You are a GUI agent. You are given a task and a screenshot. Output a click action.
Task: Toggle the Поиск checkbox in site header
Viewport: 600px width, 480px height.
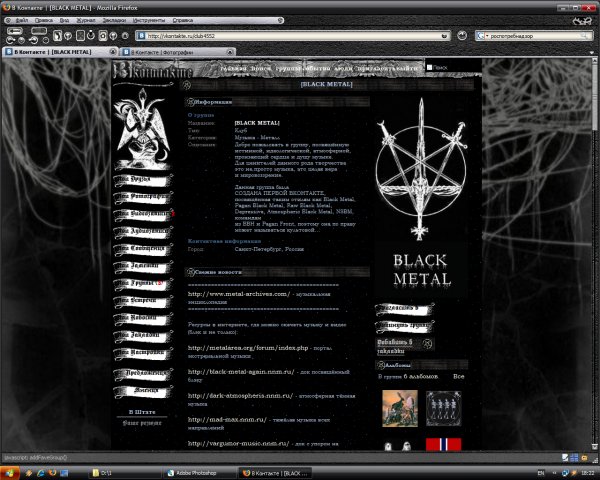(x=429, y=67)
